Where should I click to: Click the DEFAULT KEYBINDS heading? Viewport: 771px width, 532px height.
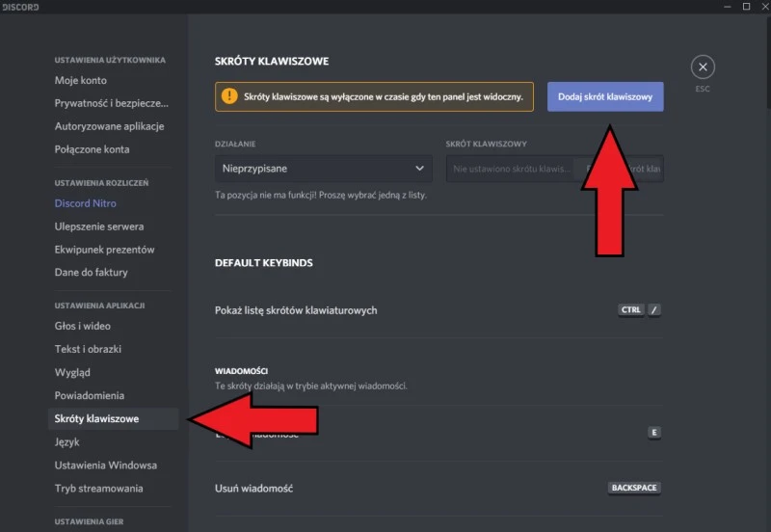263,263
